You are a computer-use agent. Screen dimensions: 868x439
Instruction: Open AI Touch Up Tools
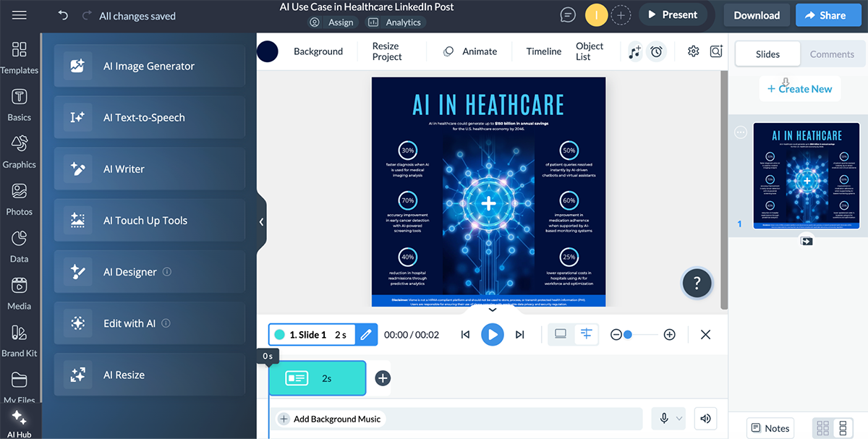tap(149, 220)
